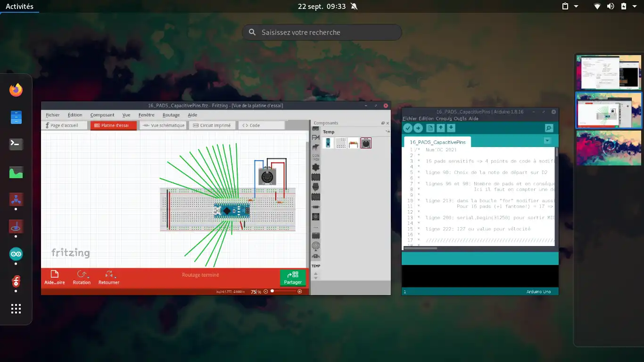Click Rotation tool in Fritzing toolbar

[x=82, y=277]
